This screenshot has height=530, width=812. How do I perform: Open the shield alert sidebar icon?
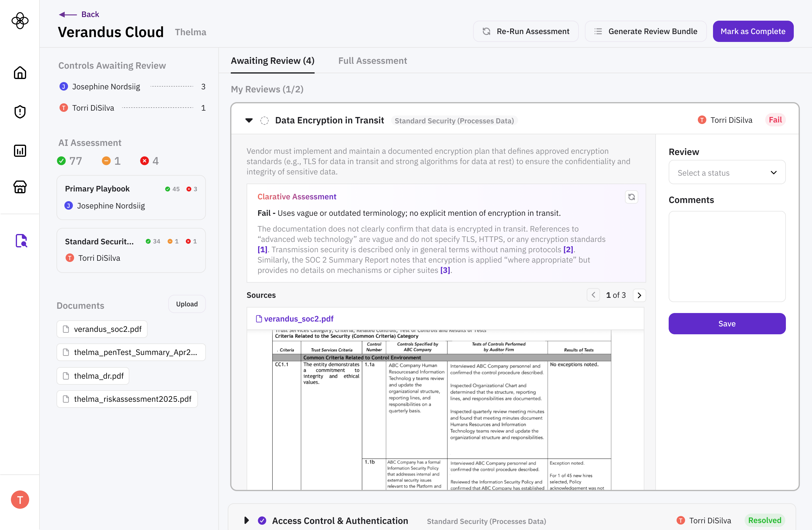coord(20,112)
